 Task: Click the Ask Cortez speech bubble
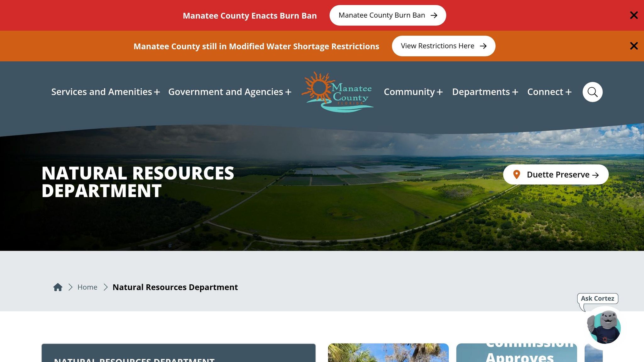tap(597, 299)
